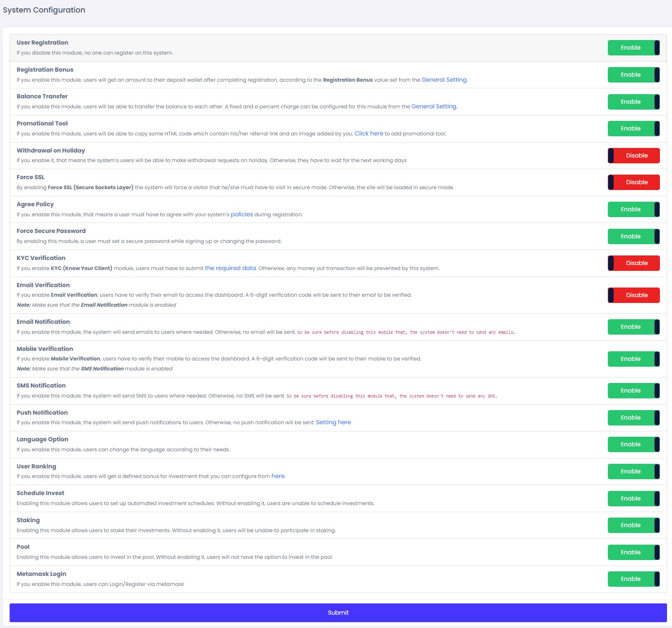Switch off the Staking module toggle
This screenshot has height=628, width=672.
(x=633, y=525)
